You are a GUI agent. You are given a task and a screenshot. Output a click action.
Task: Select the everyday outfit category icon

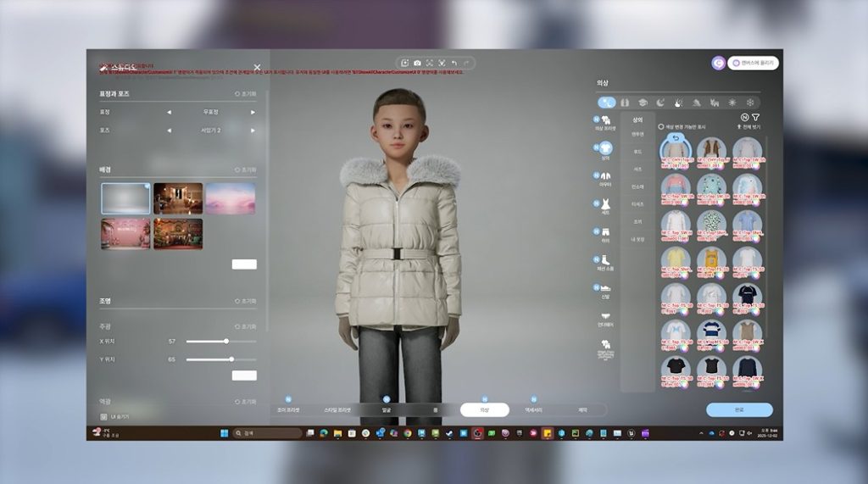point(607,103)
